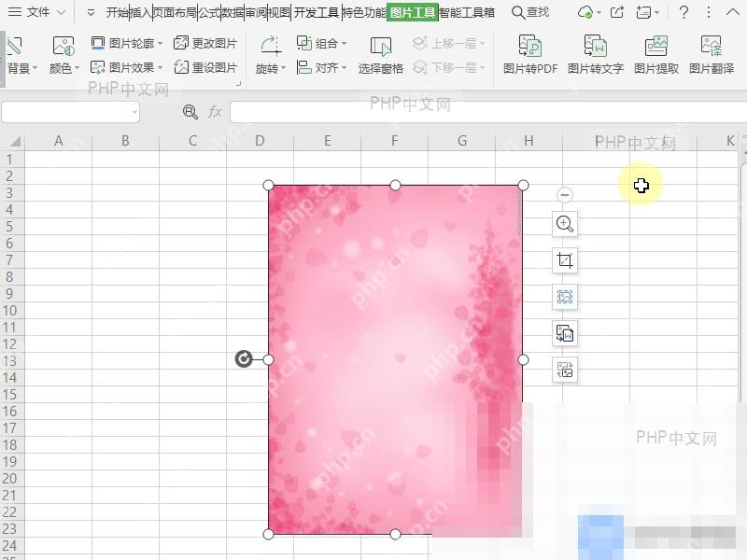
Task: Click the formula bar input field
Action: point(488,112)
